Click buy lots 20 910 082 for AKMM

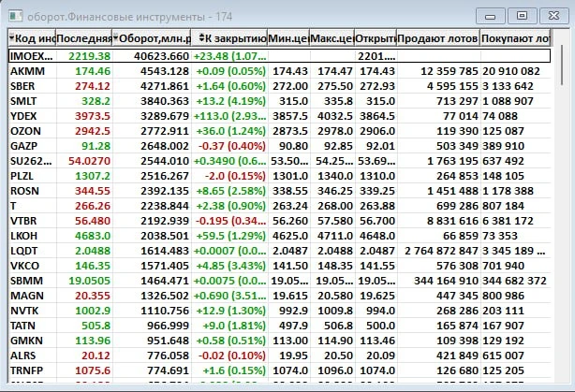(x=511, y=71)
